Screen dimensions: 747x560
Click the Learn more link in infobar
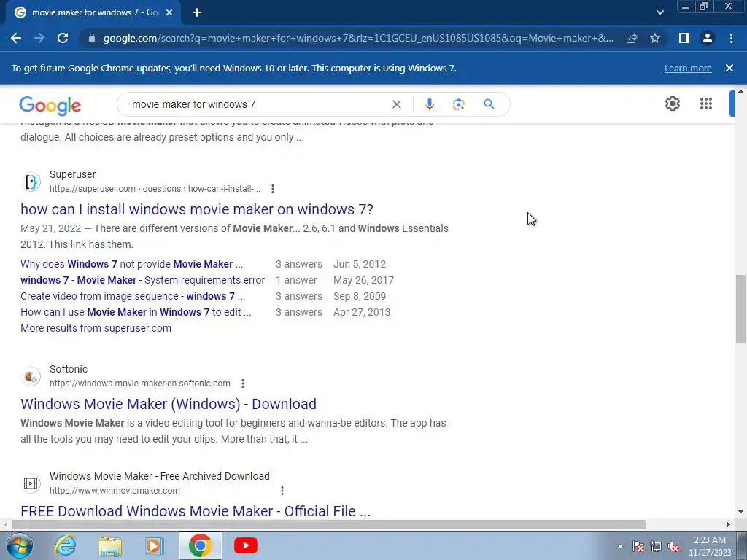click(x=688, y=68)
